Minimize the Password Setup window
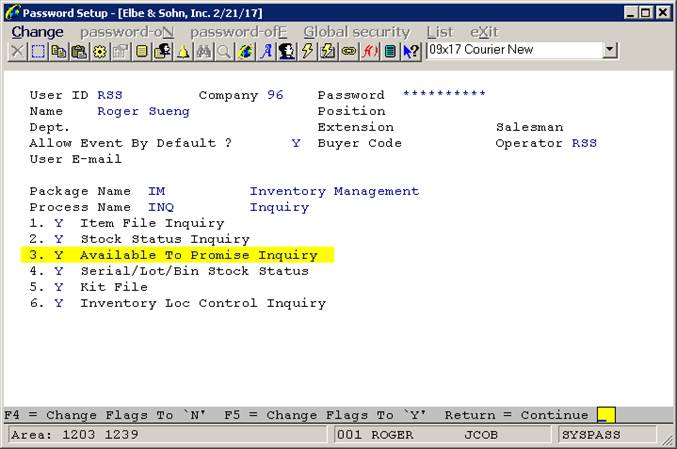 [x=631, y=13]
